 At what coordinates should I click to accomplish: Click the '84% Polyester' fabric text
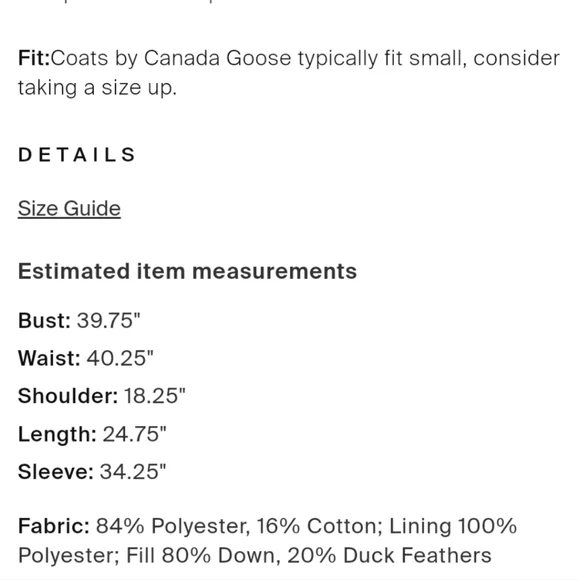(x=173, y=526)
